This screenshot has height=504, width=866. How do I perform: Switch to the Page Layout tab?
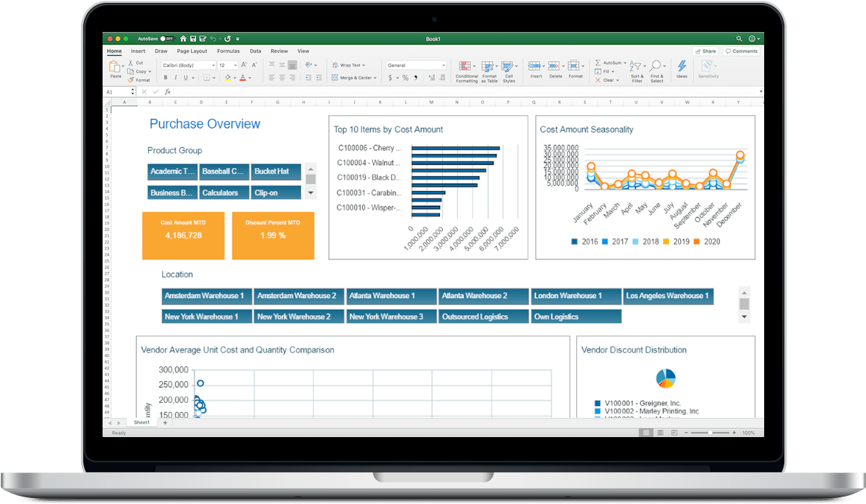[192, 51]
